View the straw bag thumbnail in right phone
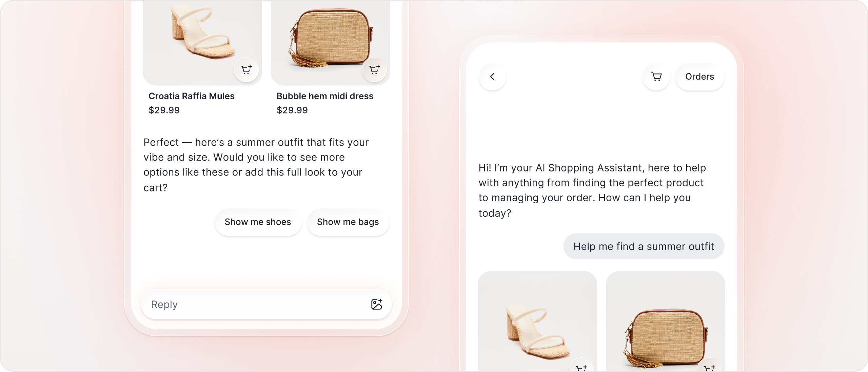Viewport: 868px width, 372px height. coord(665,321)
